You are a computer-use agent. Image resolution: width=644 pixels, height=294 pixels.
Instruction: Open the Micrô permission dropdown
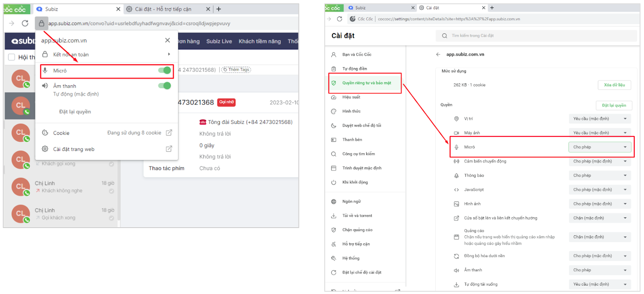tap(600, 147)
